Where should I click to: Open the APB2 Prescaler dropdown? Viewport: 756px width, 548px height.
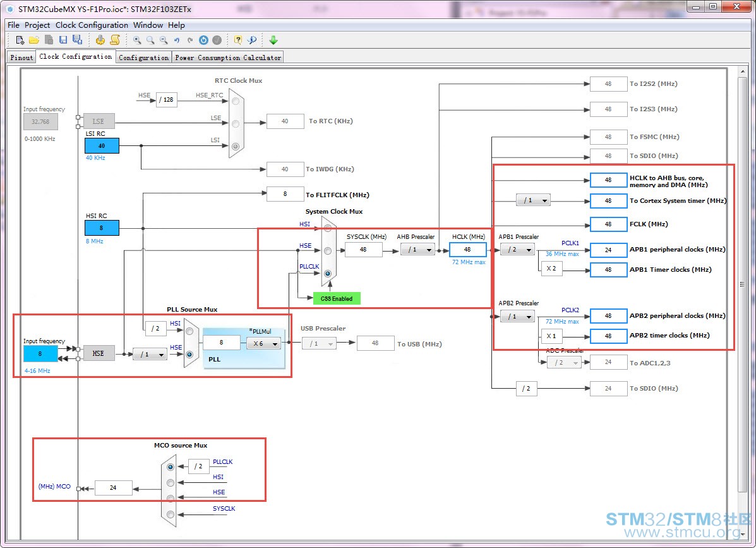(517, 317)
